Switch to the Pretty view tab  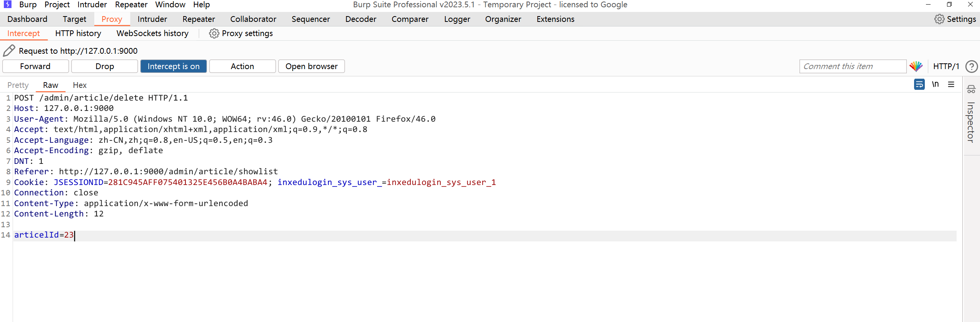tap(18, 85)
